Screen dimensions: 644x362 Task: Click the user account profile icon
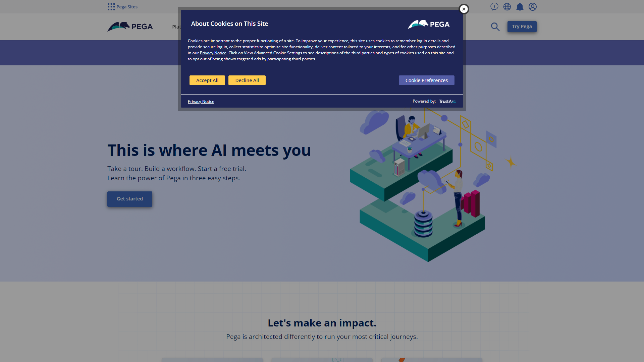point(533,7)
